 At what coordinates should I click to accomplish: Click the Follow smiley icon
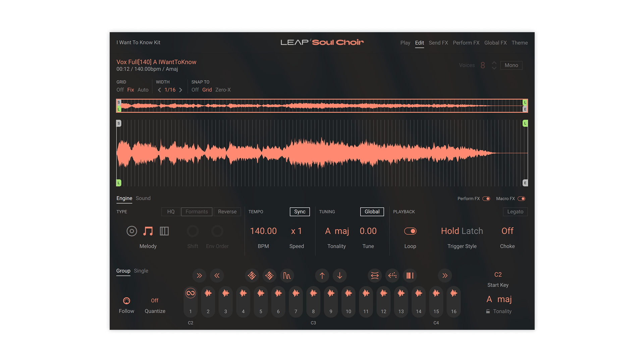pos(126,300)
